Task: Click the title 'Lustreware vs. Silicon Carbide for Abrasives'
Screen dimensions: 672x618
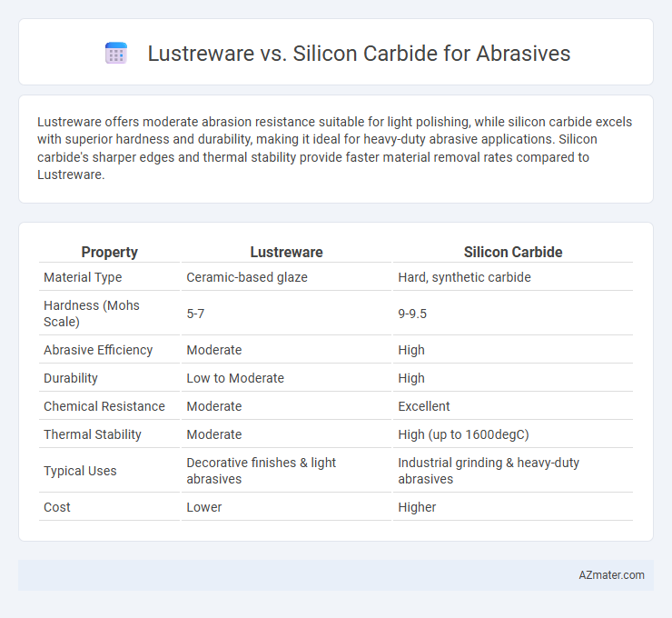Action: [359, 54]
